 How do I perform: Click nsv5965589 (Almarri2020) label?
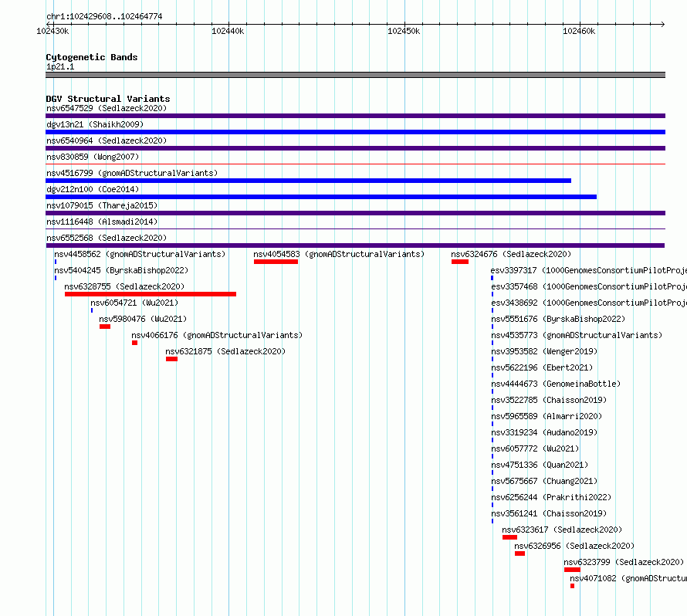click(547, 416)
